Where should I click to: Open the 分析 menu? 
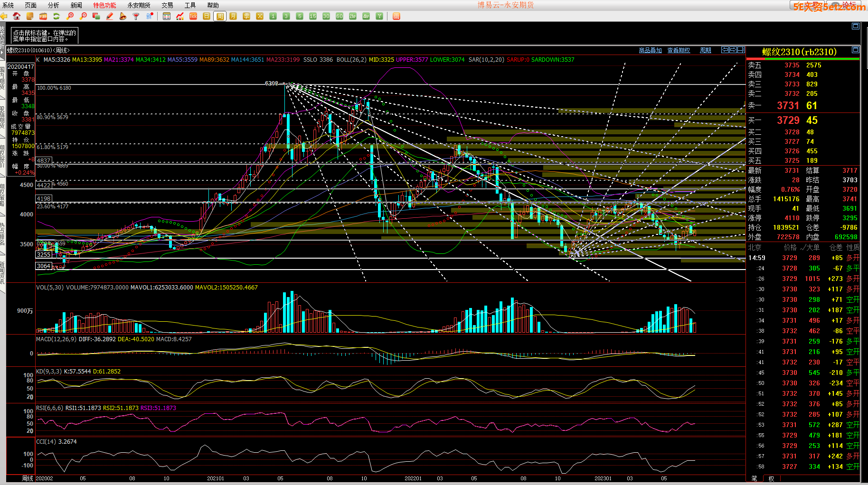[x=54, y=5]
